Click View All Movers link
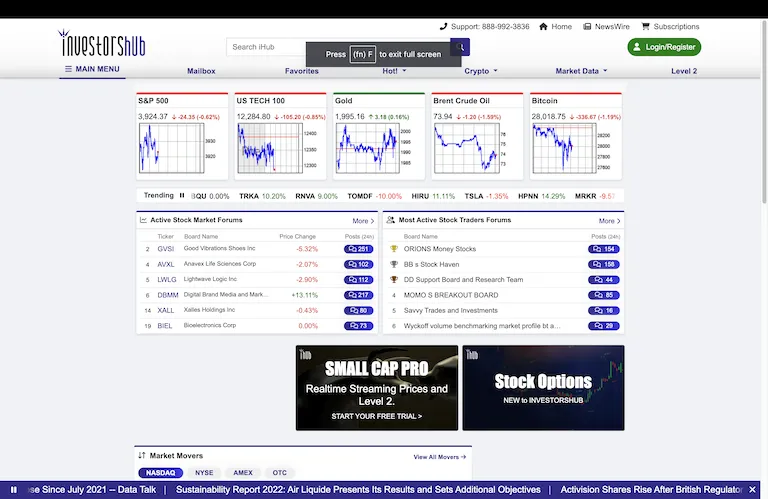 click(439, 456)
